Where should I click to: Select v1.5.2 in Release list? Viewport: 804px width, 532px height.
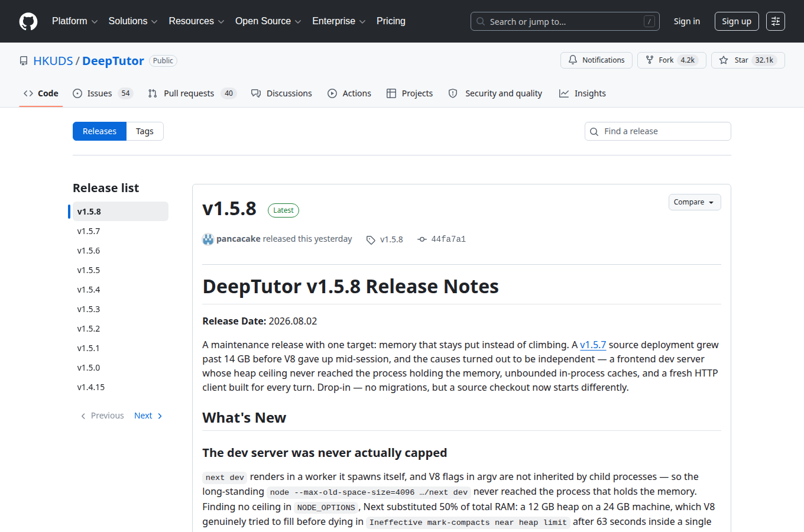click(121, 329)
